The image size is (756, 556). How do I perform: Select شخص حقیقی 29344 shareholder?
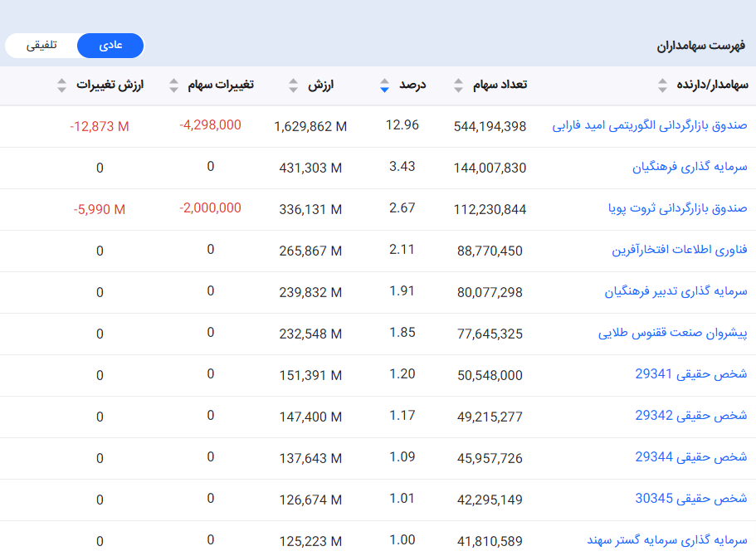[691, 457]
